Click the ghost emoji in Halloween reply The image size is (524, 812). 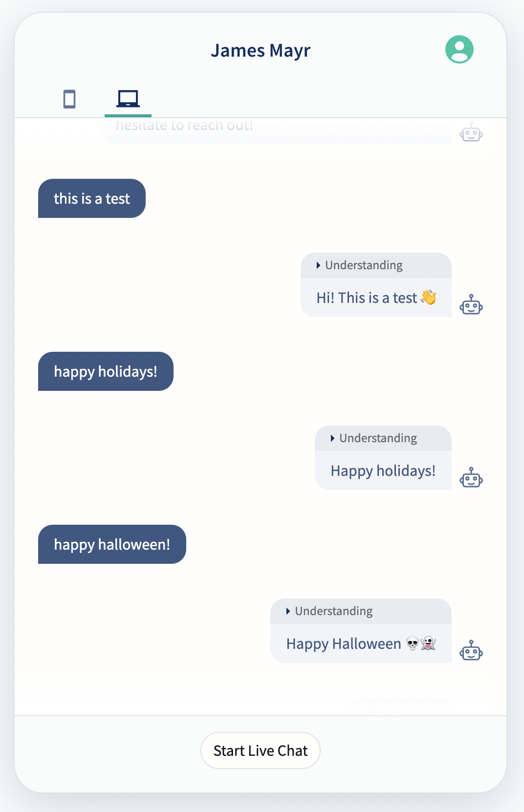tap(429, 643)
